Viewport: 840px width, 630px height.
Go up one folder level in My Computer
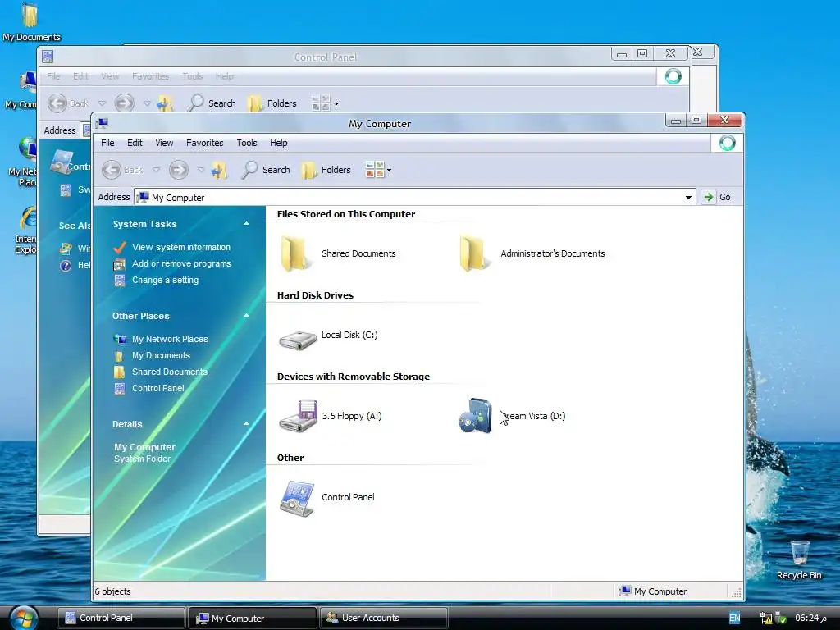click(218, 170)
